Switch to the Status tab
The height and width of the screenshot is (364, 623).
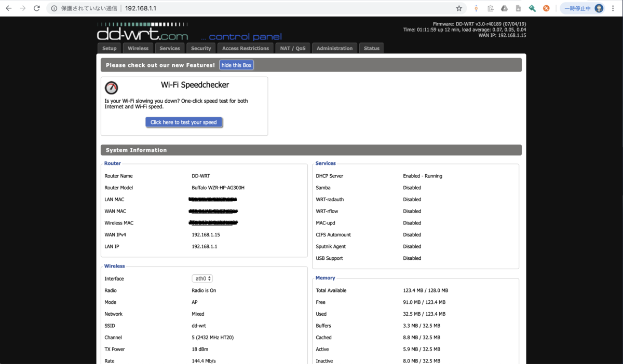tap(372, 48)
